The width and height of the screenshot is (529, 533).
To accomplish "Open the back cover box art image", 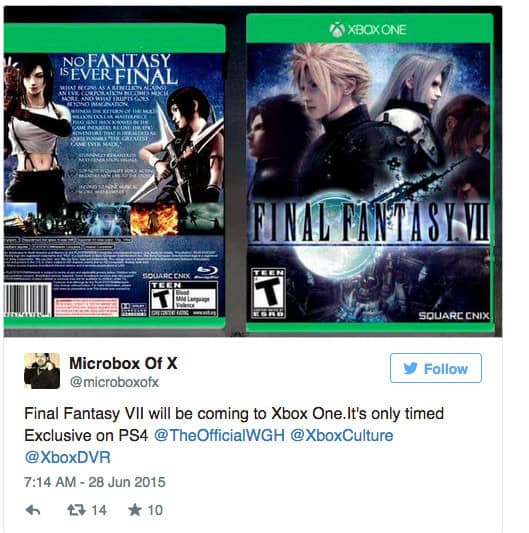I will [115, 176].
